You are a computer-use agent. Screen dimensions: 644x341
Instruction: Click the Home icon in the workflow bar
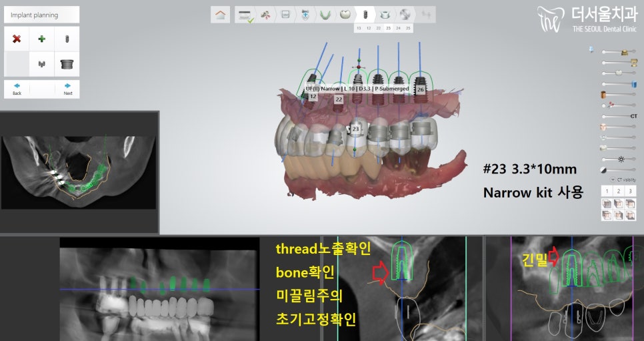(220, 14)
